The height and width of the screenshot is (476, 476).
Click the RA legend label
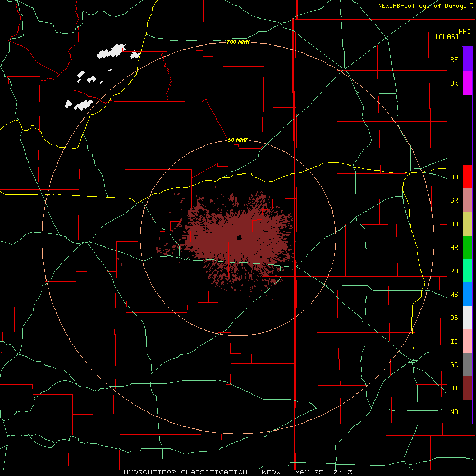pos(454,271)
